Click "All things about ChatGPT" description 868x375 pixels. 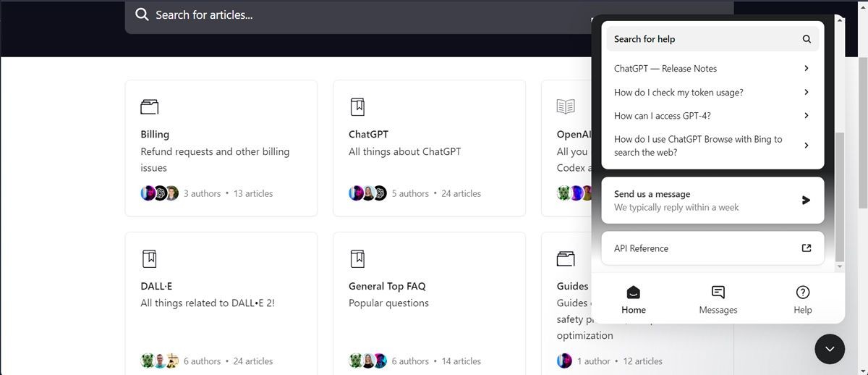[404, 151]
